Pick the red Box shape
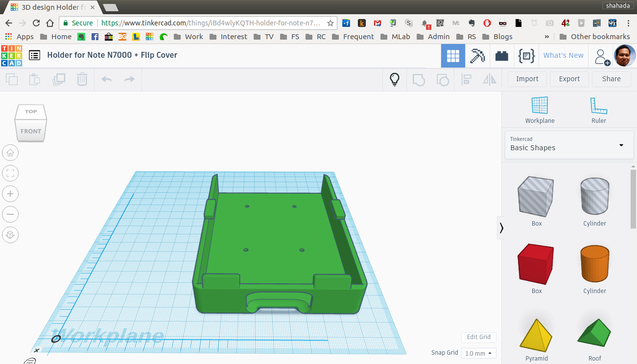Screen dimensions: 637x364 pyautogui.click(x=536, y=264)
